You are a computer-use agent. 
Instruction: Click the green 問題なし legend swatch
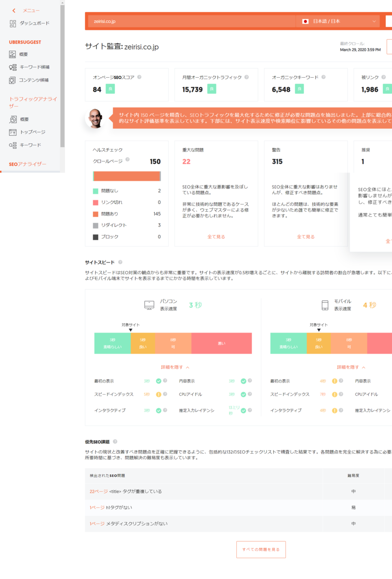[95, 191]
